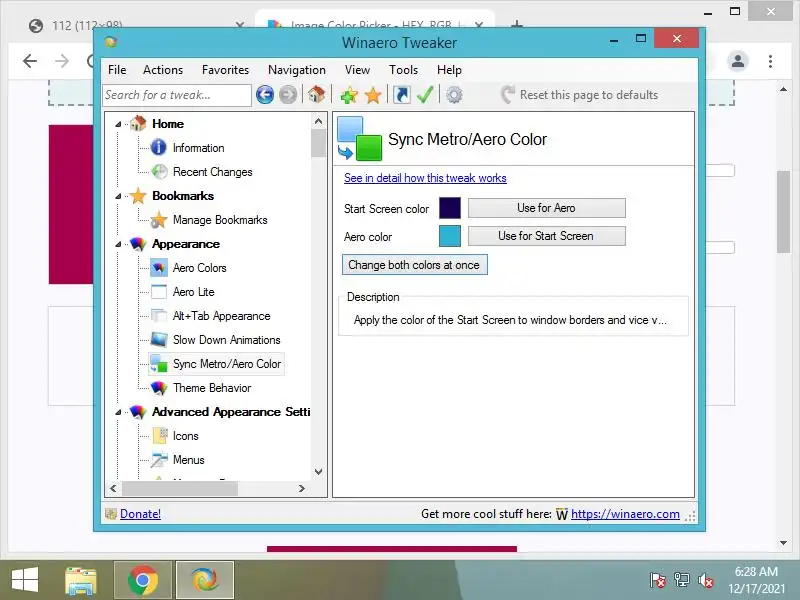Click the Winaero Tweaker taskbar icon
This screenshot has width=800, height=600.
(205, 581)
